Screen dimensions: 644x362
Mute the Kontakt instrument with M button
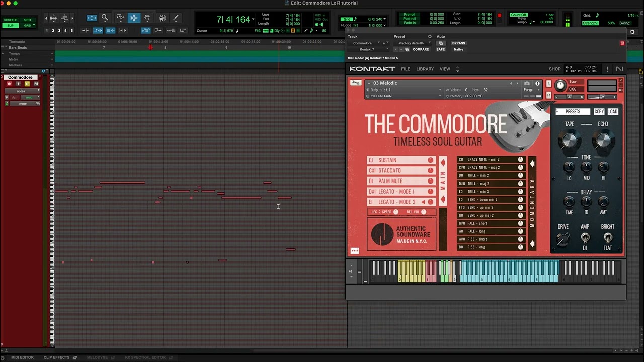(548, 96)
